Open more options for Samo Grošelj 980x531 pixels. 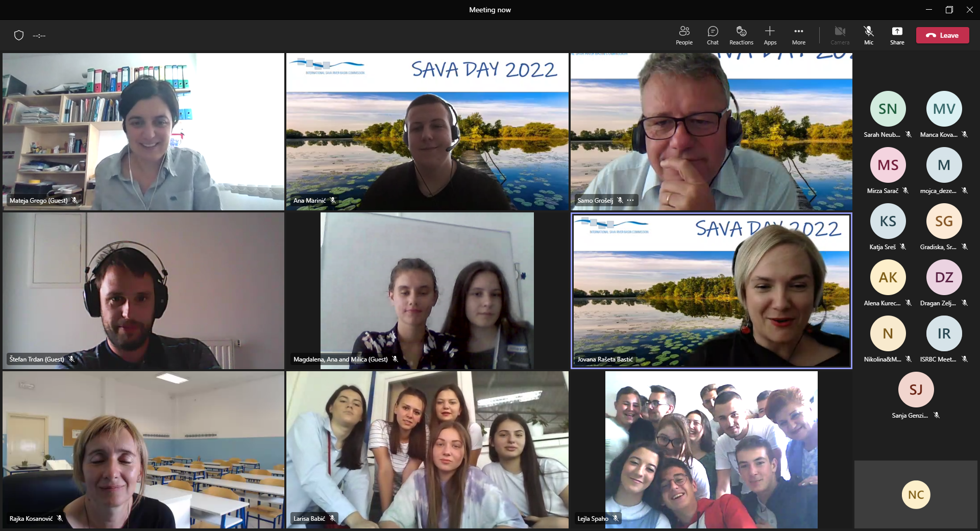tap(631, 200)
